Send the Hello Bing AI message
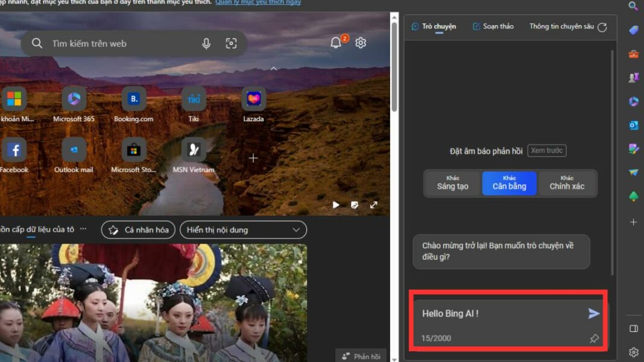The image size is (644, 362). (593, 313)
